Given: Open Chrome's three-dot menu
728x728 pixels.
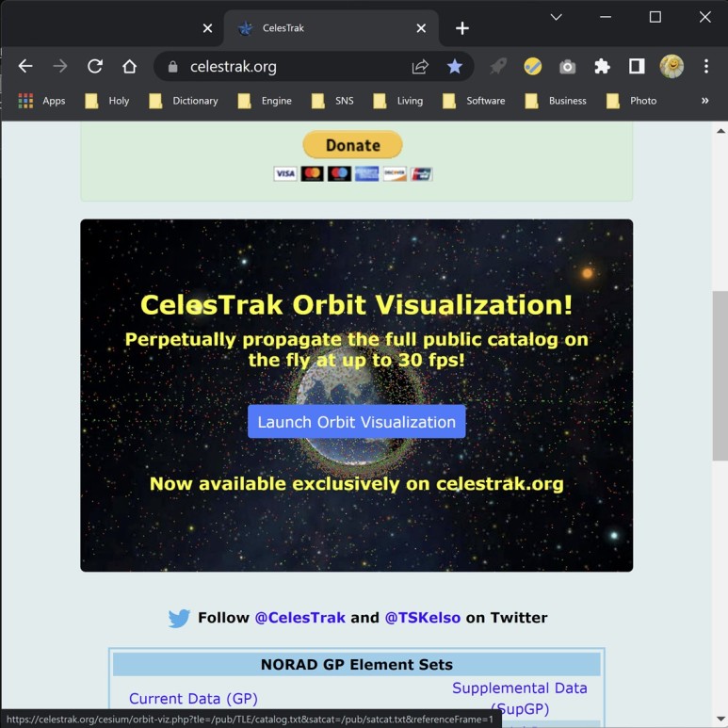Looking at the screenshot, I should point(705,66).
